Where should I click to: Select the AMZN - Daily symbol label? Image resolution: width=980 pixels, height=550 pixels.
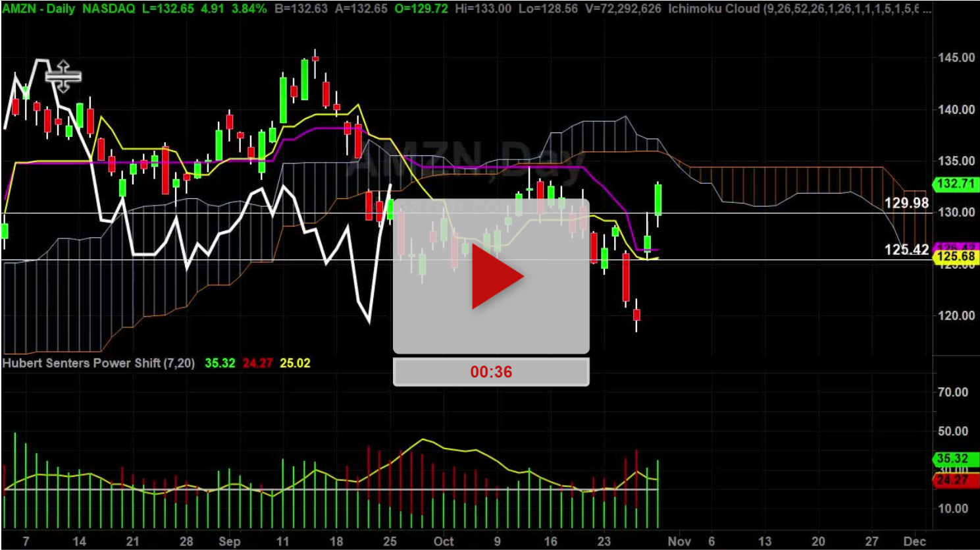coord(38,9)
